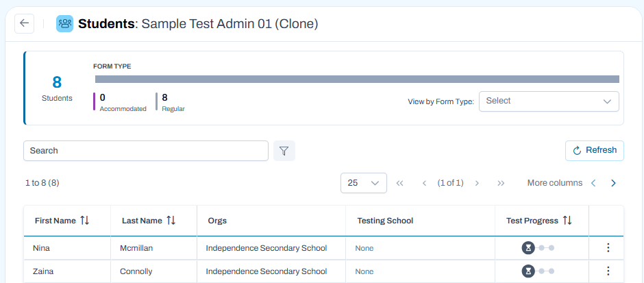Click Independence Secondary School in Zaina's row

click(x=266, y=271)
